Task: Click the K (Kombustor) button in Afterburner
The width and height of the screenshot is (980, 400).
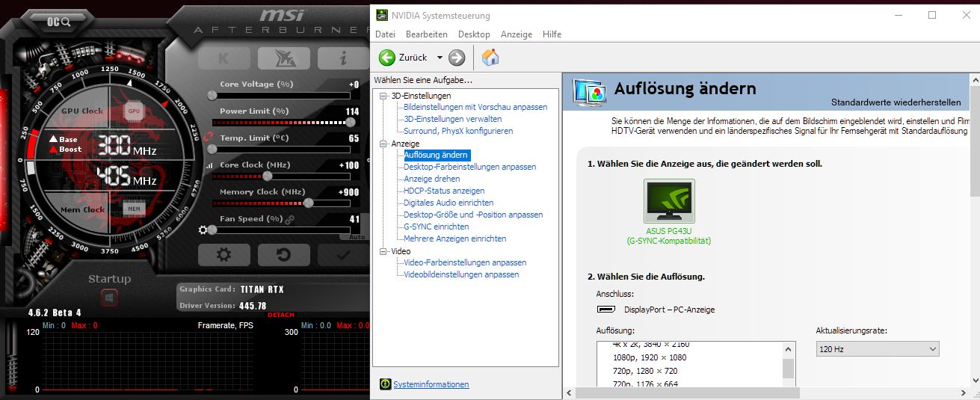Action: tap(224, 58)
